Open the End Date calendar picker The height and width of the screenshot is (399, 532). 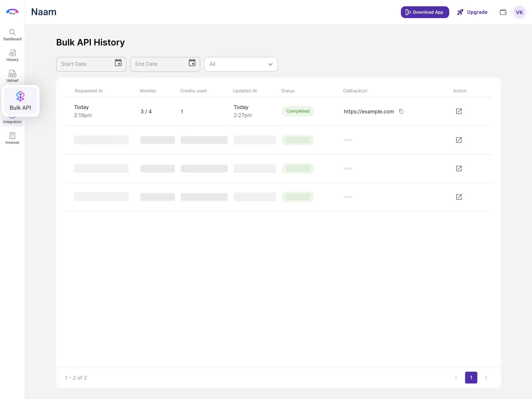192,64
